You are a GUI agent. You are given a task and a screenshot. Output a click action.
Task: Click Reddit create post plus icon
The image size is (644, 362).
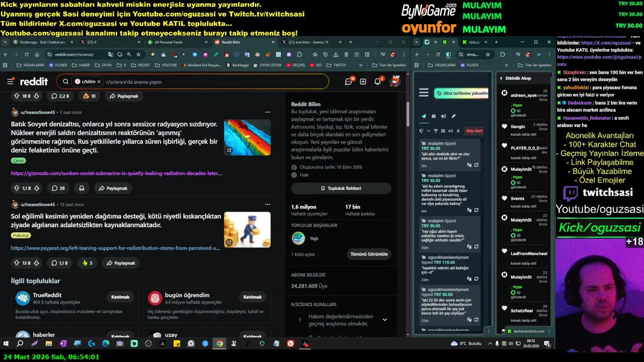coord(363,81)
